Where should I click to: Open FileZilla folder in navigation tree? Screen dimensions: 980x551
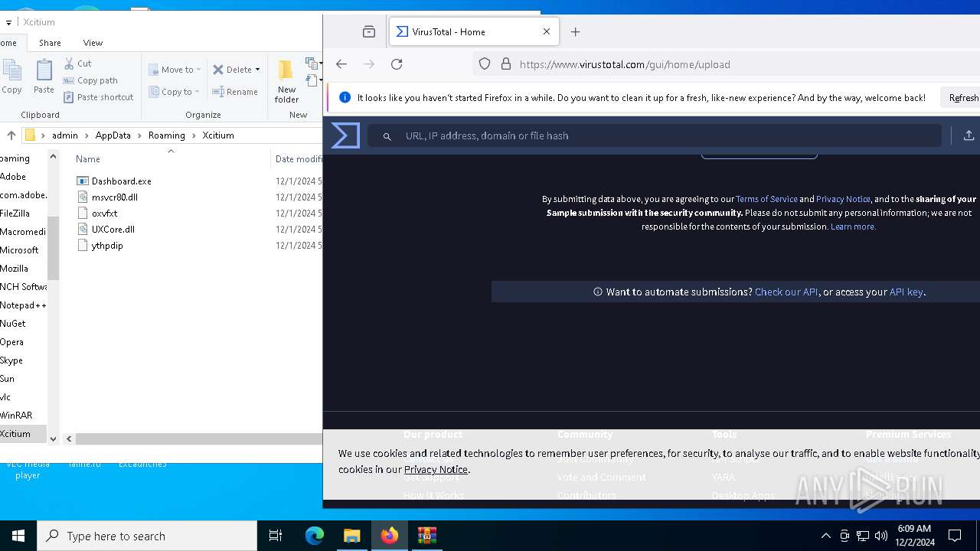coord(15,214)
